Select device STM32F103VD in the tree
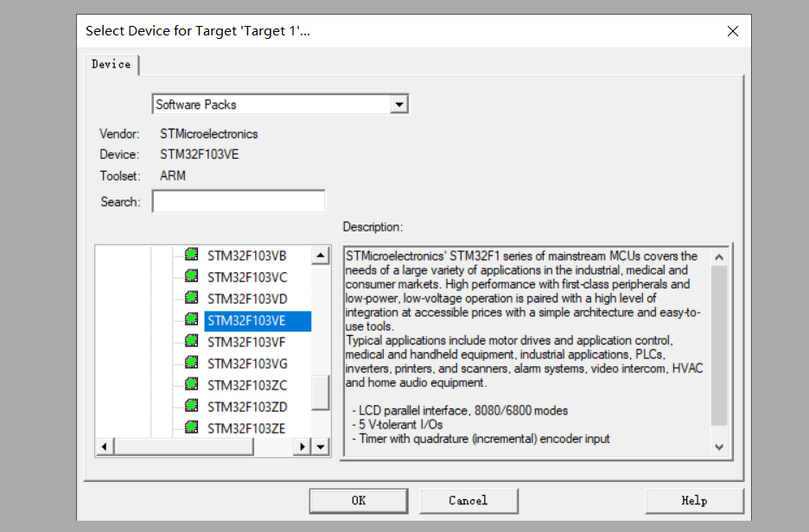 tap(247, 300)
